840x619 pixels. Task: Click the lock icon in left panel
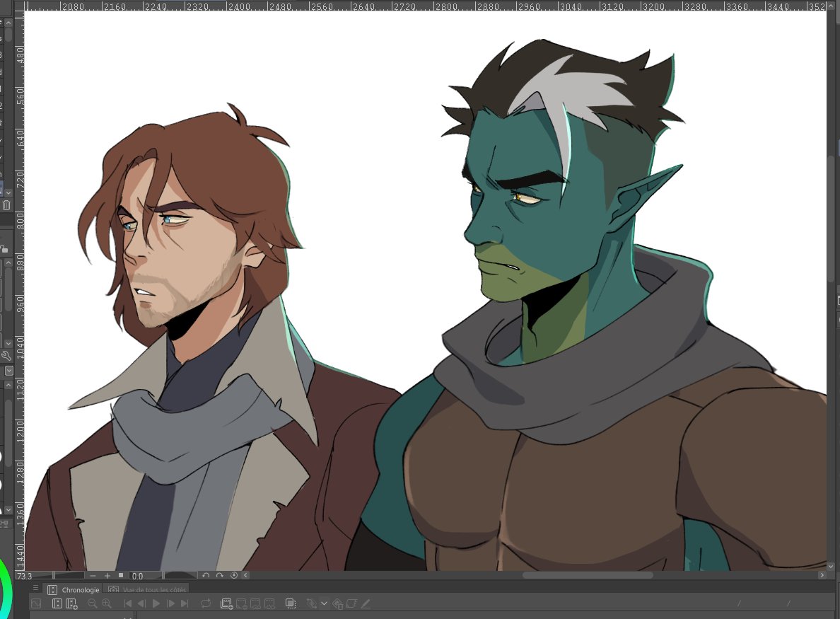(4, 248)
